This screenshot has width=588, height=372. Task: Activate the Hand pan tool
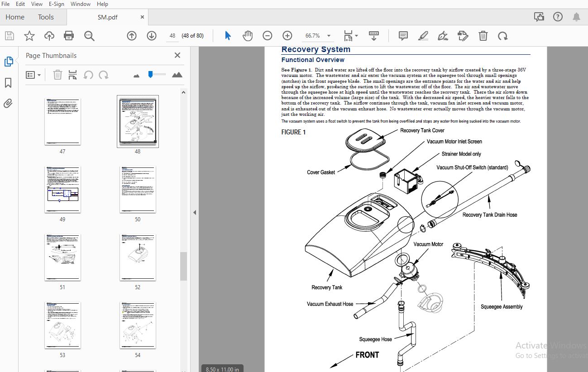(x=248, y=36)
